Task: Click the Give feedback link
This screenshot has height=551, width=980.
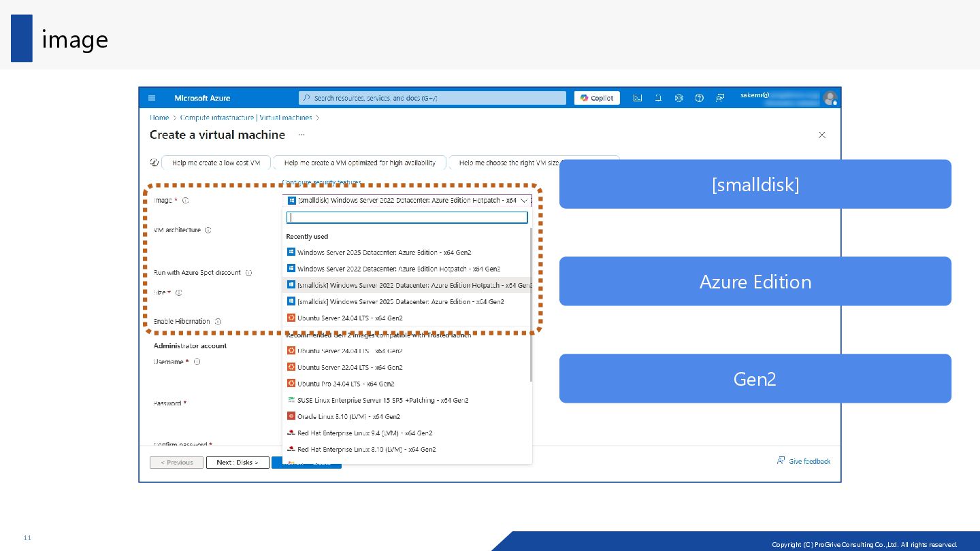Action: coord(804,461)
